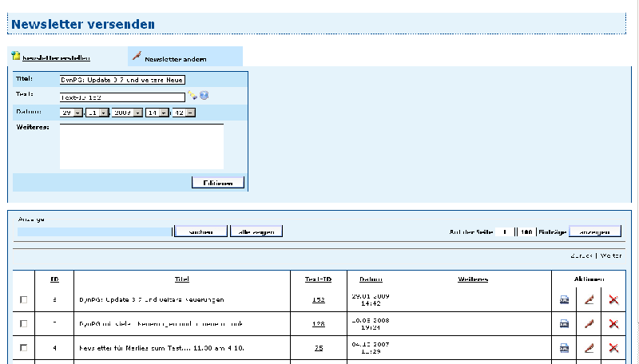Check the box for the Text-ID 153 row

click(23, 300)
